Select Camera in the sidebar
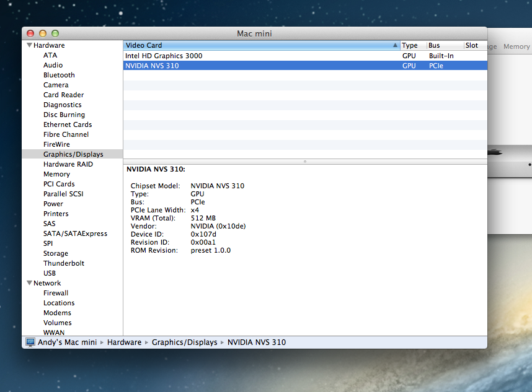 click(x=56, y=85)
